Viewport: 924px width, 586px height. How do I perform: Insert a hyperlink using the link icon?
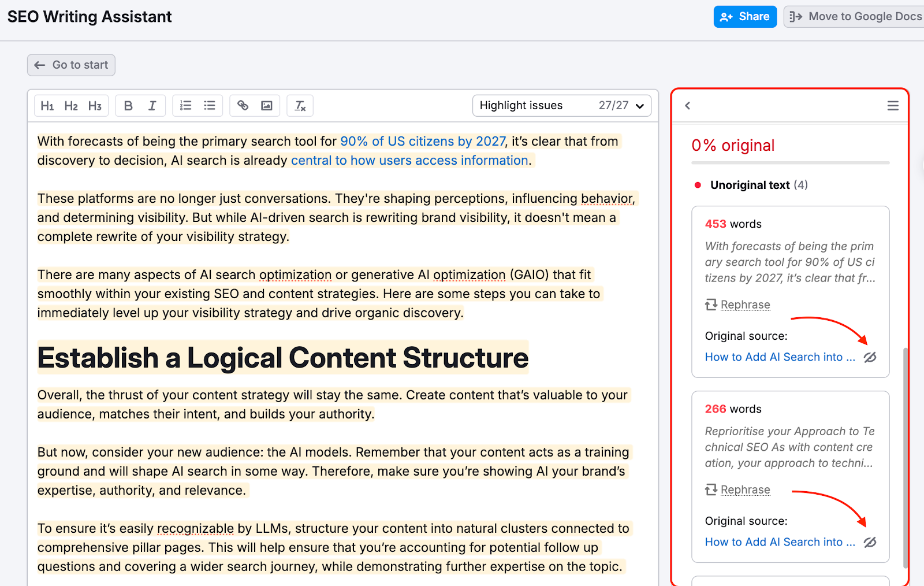243,105
